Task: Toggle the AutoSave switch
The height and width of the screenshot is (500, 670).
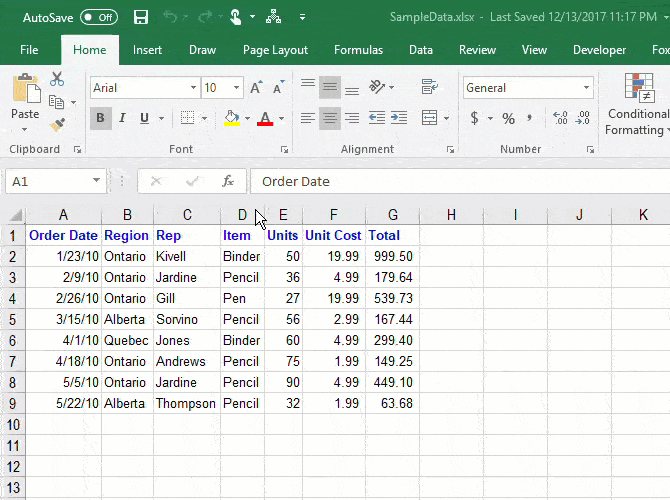Action: point(98,17)
